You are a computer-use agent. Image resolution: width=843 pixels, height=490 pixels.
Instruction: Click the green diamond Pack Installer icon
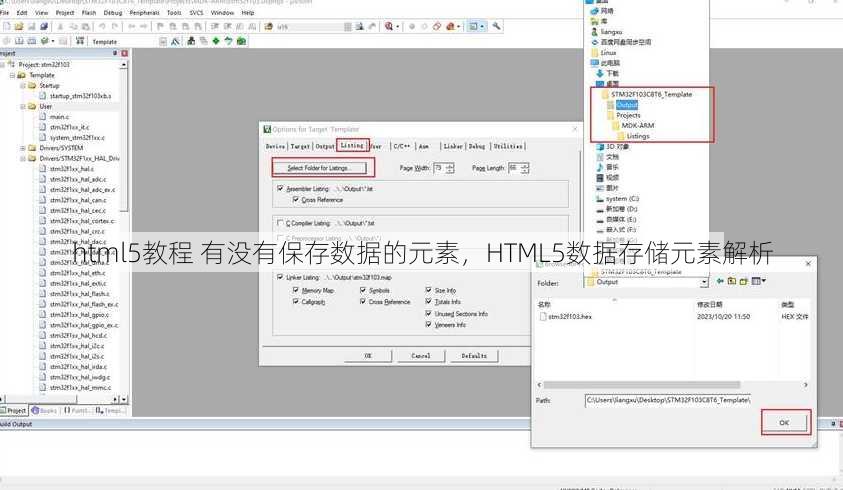point(216,41)
